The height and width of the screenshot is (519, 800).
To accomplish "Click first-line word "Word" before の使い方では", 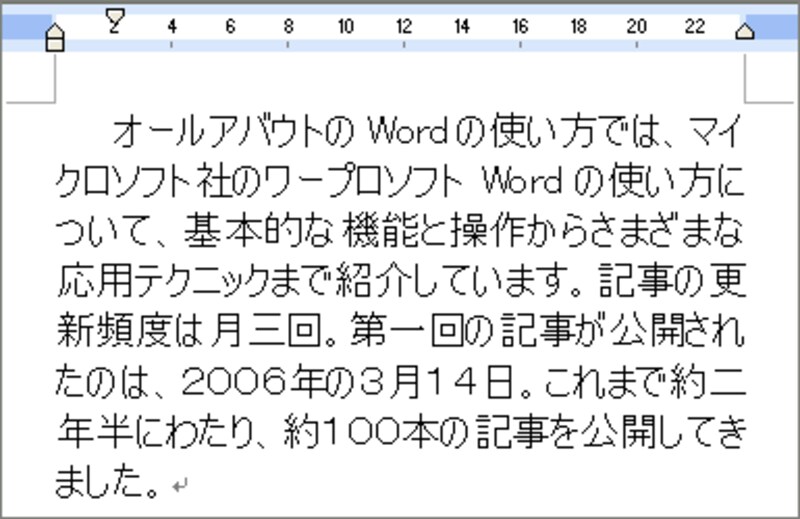I will tap(407, 132).
